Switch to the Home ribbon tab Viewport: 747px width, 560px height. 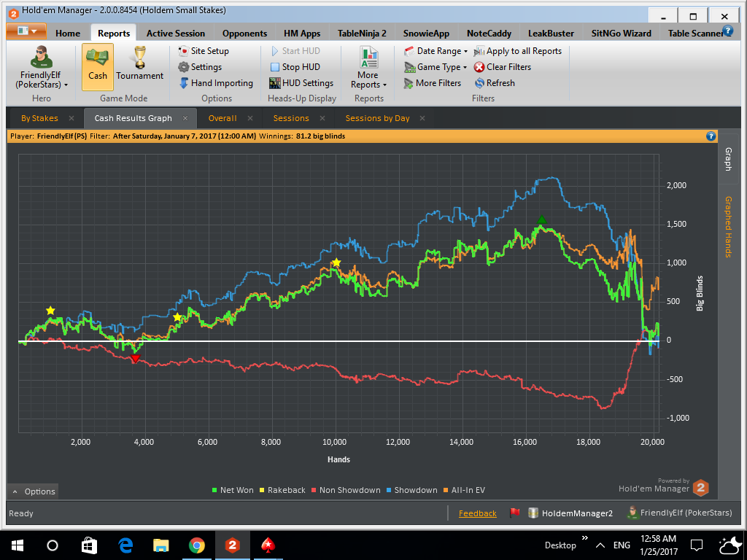[x=68, y=34]
